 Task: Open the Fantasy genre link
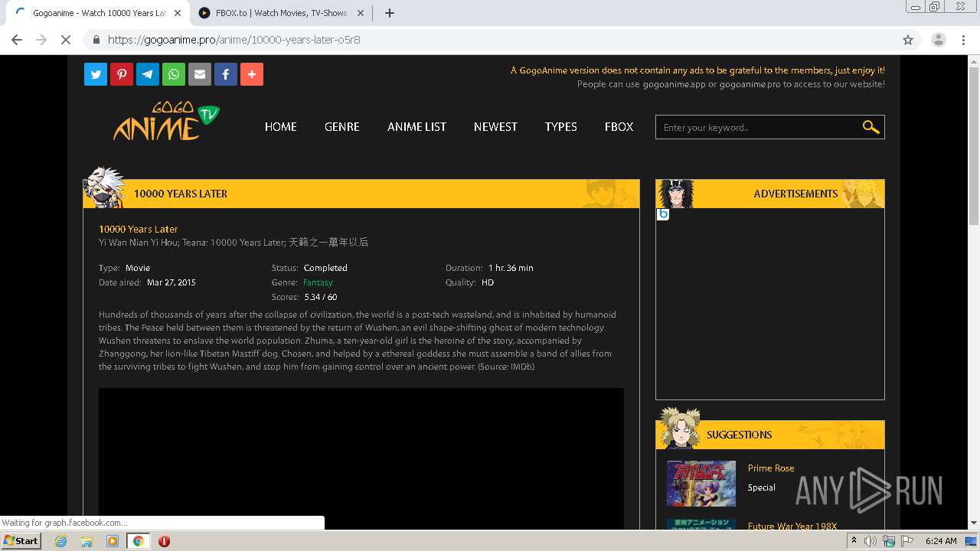318,282
